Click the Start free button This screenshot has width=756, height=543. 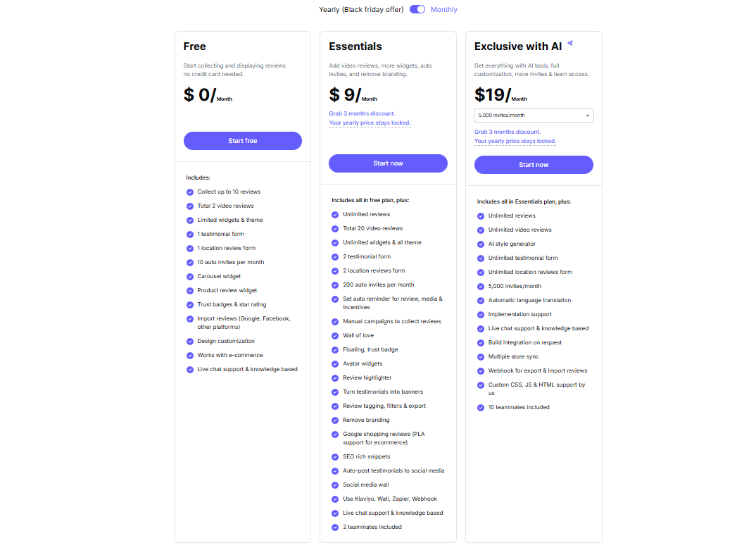pos(243,141)
